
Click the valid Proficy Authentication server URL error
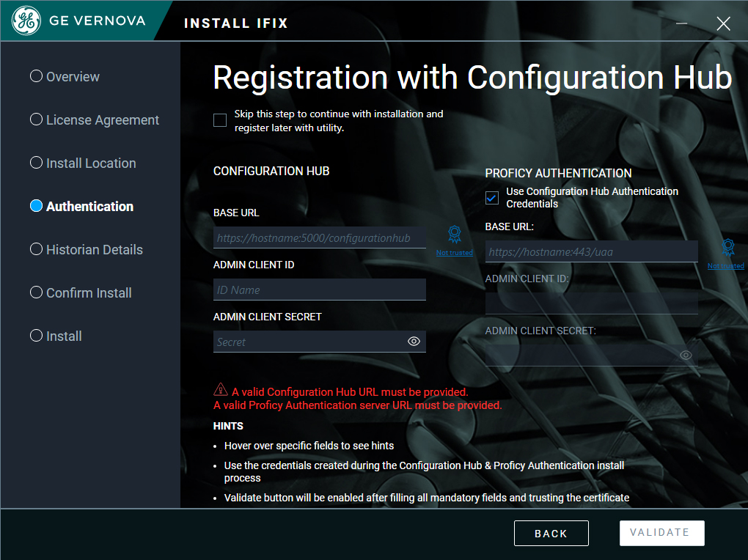pos(357,405)
